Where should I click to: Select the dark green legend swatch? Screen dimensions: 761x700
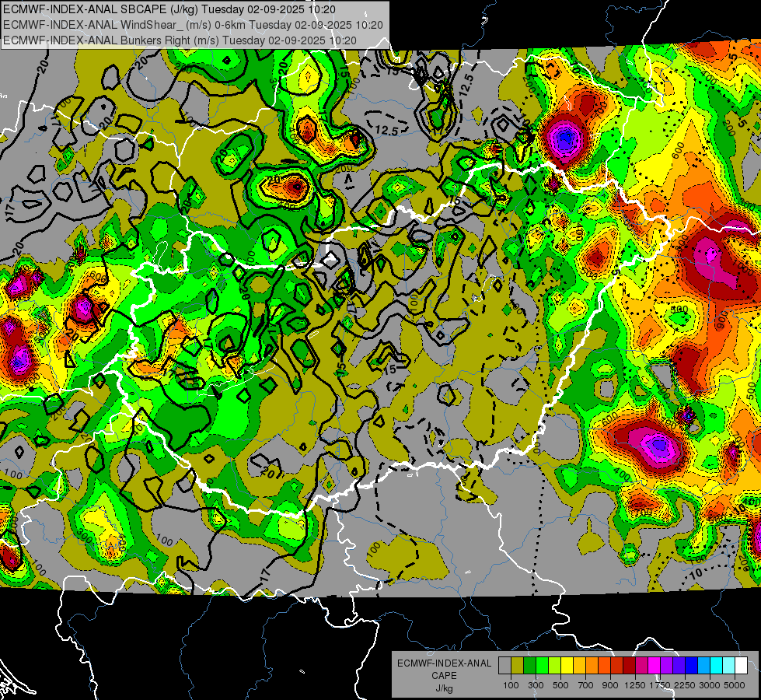tap(530, 666)
